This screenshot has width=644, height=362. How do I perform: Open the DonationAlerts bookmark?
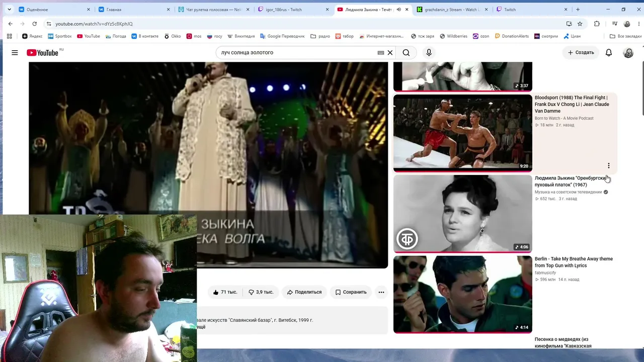[512, 36]
